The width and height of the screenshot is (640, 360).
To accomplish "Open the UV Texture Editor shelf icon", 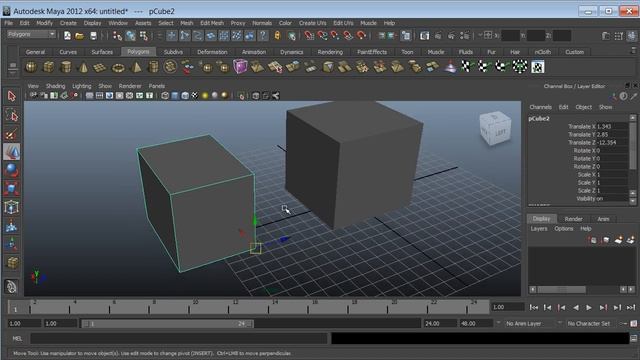I will (x=538, y=67).
